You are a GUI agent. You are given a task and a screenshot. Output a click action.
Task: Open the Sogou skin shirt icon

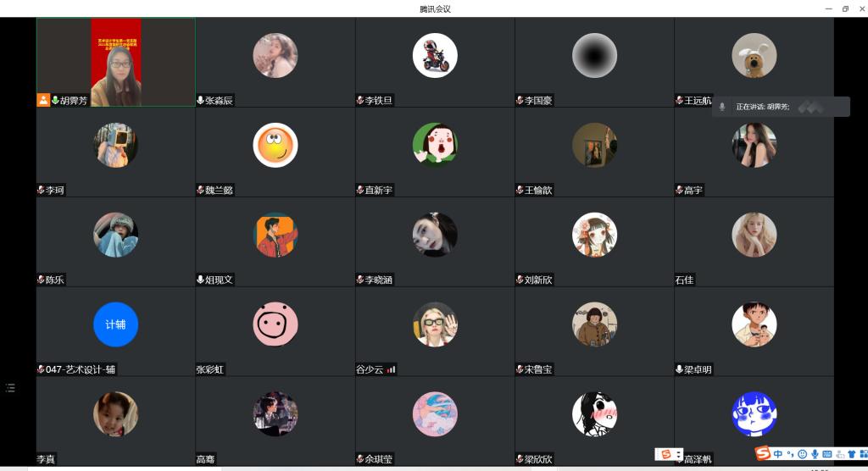(x=852, y=454)
